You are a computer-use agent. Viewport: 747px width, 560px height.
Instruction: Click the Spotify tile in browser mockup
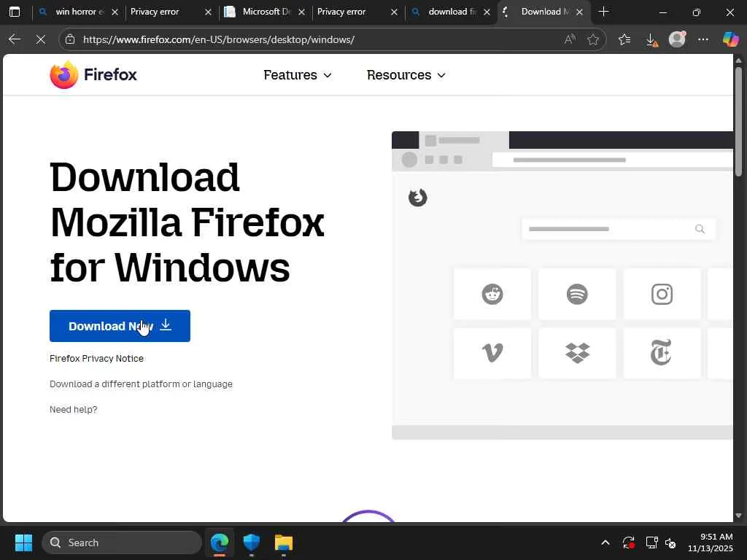[x=577, y=294]
